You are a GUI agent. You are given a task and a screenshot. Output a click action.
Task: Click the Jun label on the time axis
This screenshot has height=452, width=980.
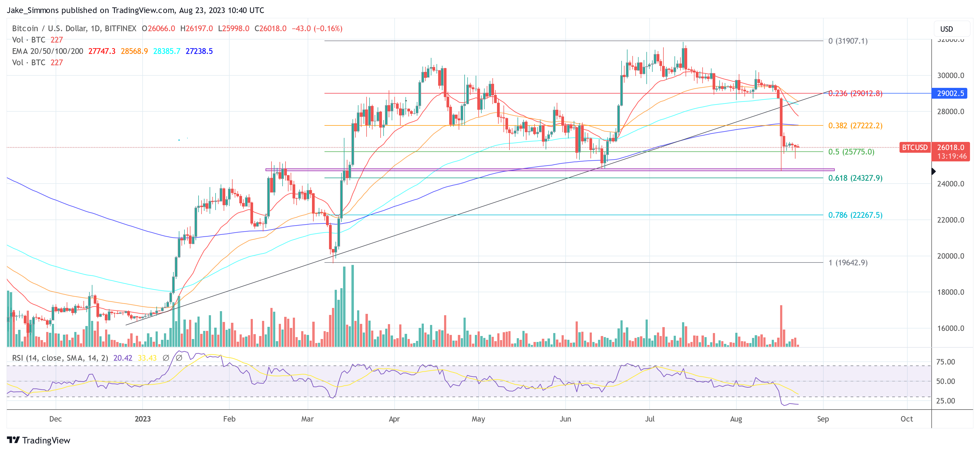point(565,419)
